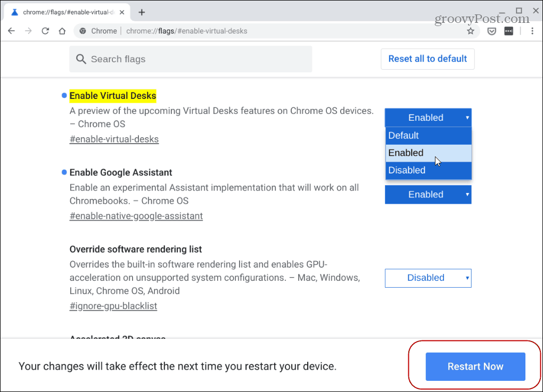Select the chrome://flags tab
Viewport: 543px width, 392px height.
tap(68, 12)
